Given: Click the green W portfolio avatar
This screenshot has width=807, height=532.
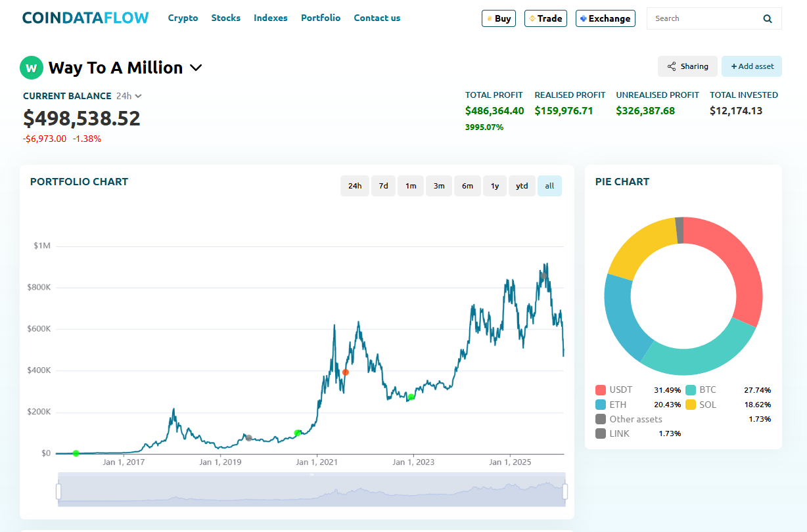Looking at the screenshot, I should click(x=31, y=67).
